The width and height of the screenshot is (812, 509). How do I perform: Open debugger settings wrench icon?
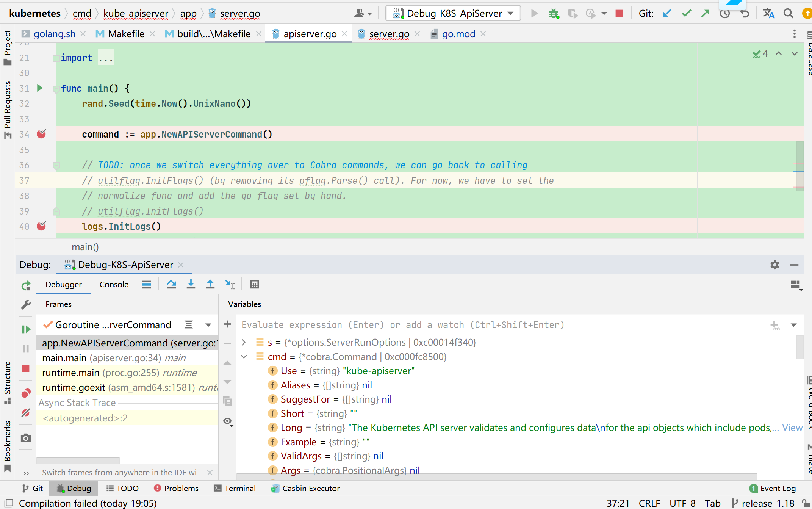26,305
